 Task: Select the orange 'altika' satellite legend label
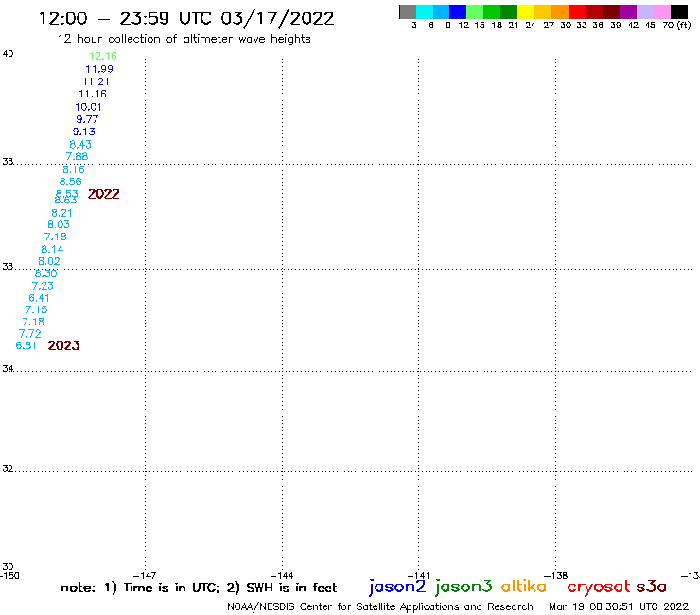[524, 586]
